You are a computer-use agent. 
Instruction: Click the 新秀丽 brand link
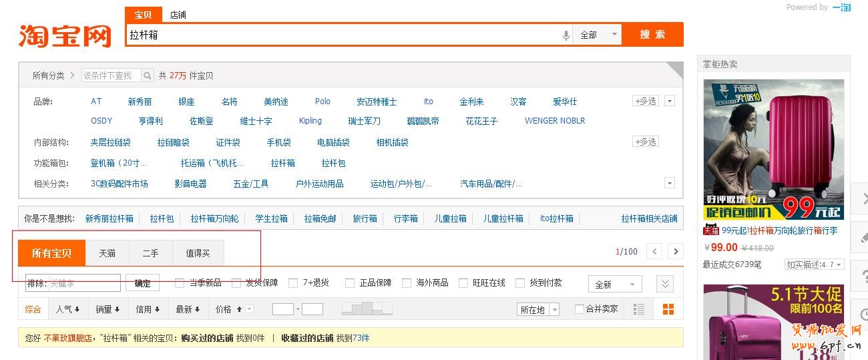[140, 102]
